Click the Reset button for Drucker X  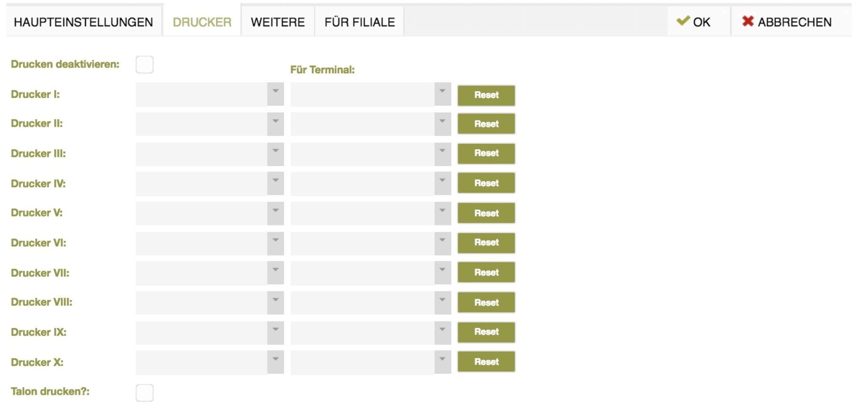click(x=486, y=362)
